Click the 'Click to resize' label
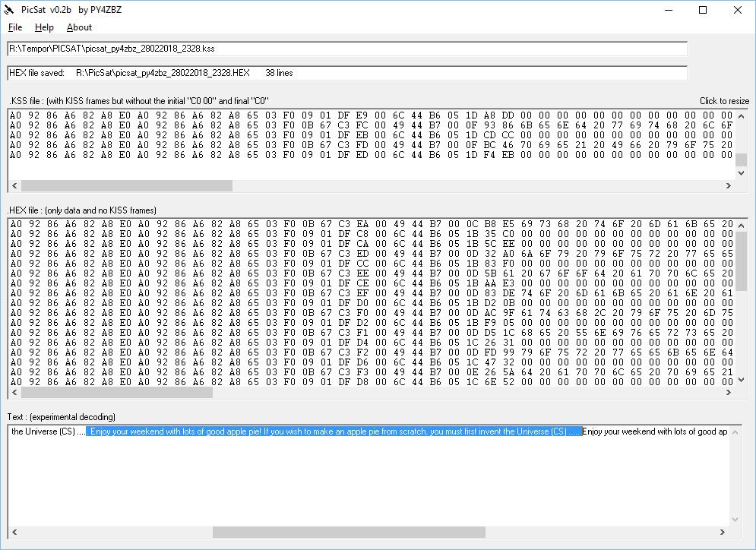756x550 pixels. point(724,101)
